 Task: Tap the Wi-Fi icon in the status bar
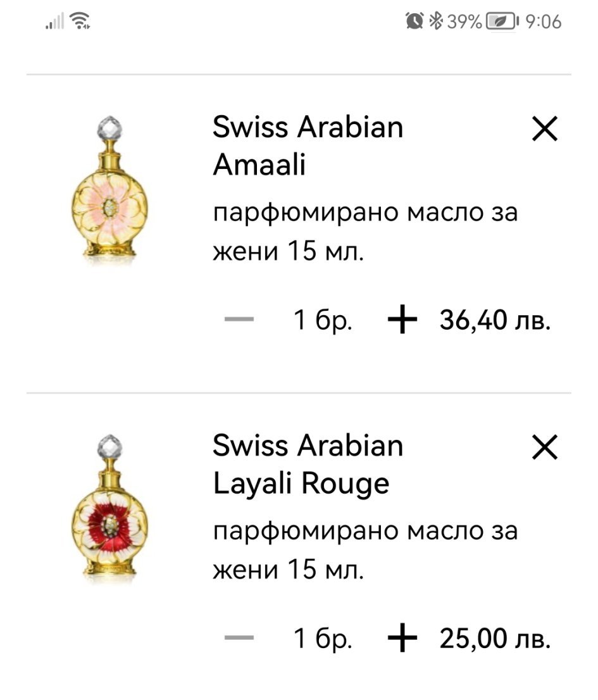80,22
